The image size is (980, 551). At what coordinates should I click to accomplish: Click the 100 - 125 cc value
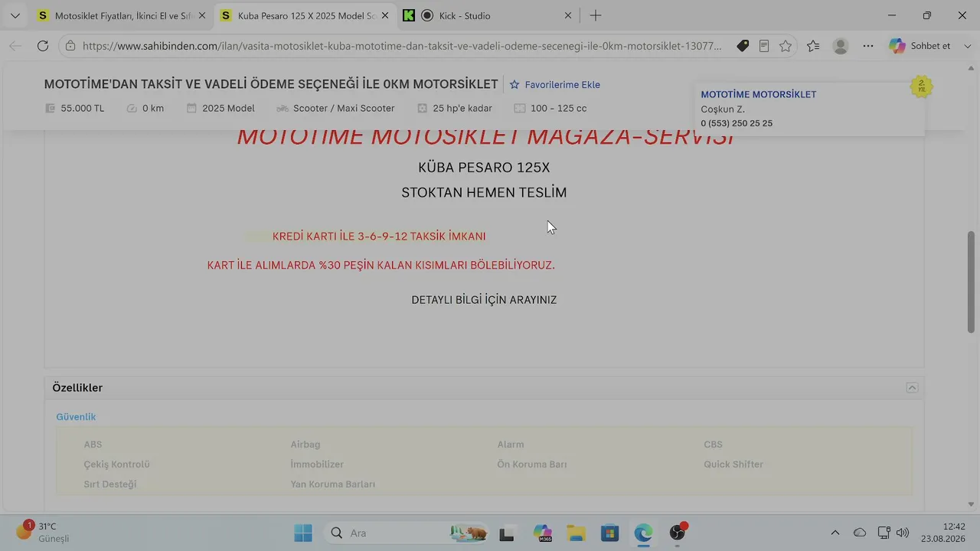tap(559, 109)
